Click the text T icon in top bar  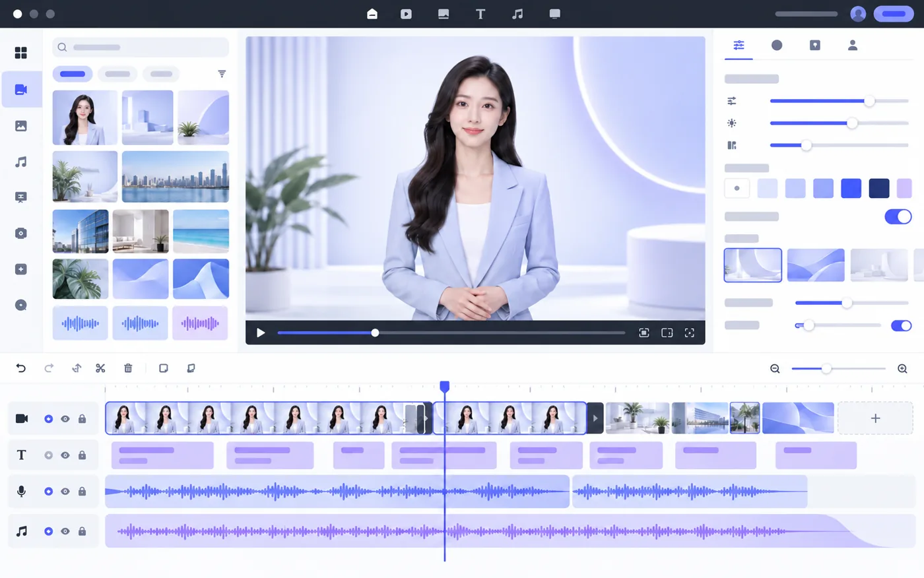480,14
